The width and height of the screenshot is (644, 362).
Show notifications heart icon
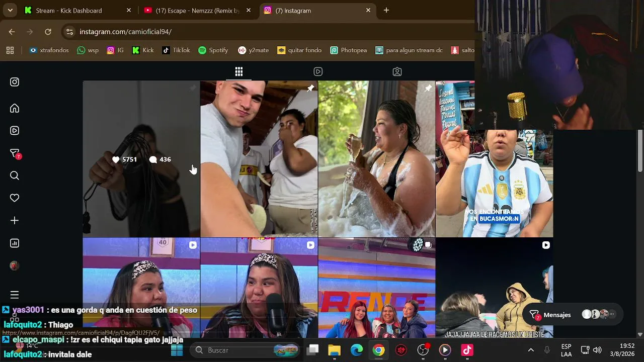pyautogui.click(x=15, y=198)
